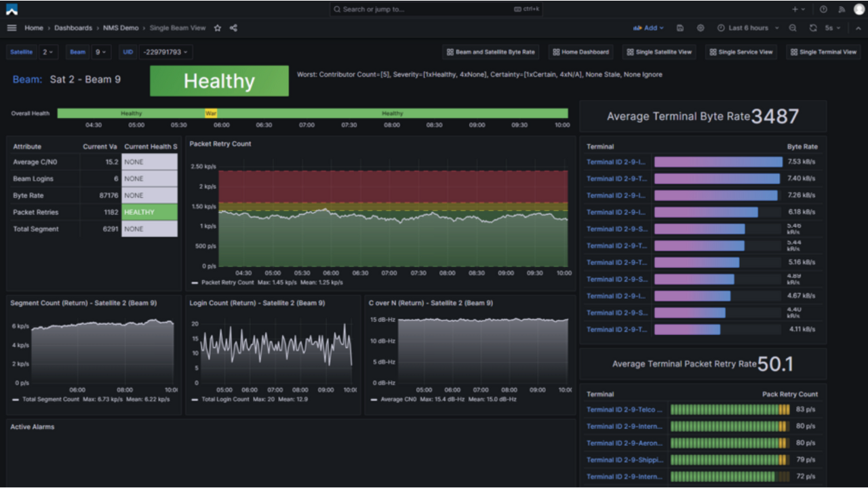Open the Single Service View link

(x=741, y=52)
